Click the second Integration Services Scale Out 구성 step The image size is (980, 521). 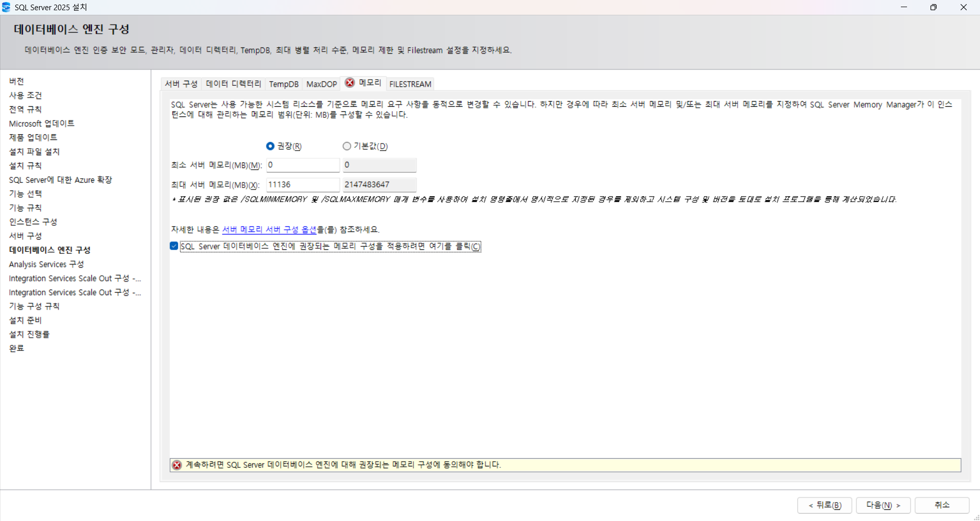(75, 292)
